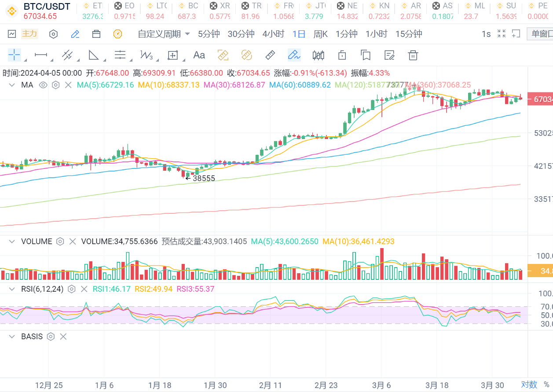Screen dimensions: 553x392
Task: Toggle the logarithmic scale 对数 option
Action: click(529, 385)
